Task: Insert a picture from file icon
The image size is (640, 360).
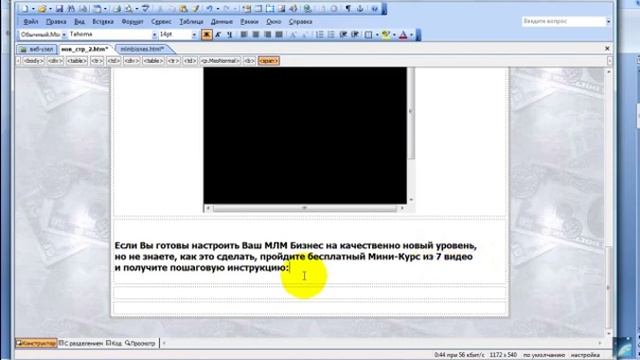Action: coord(282,9)
